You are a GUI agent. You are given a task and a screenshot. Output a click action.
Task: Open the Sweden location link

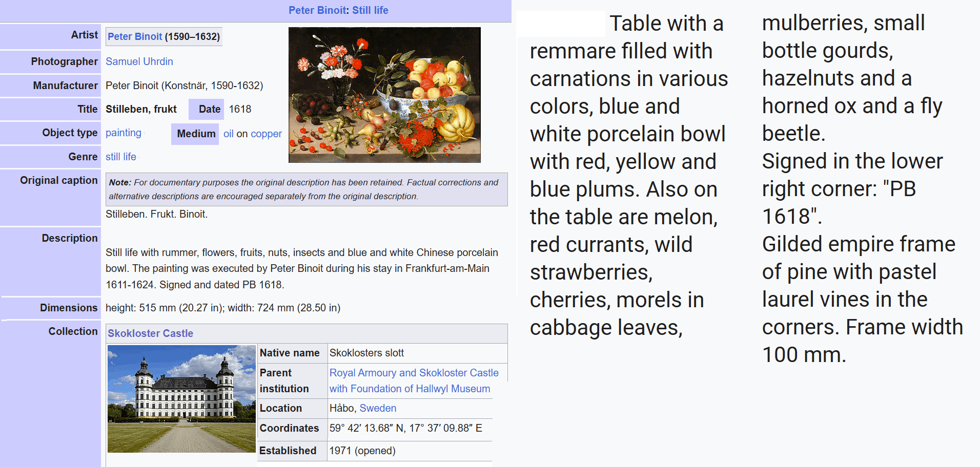[x=378, y=408]
